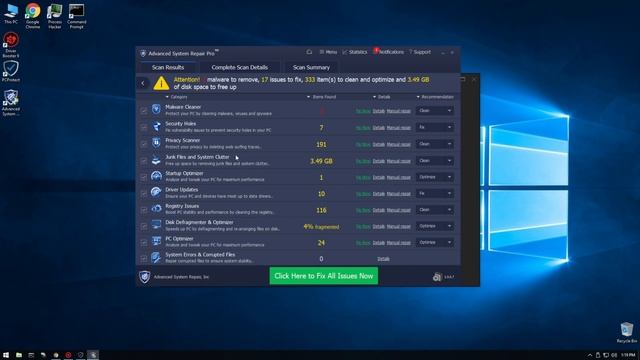
Task: Click the Advanced System Repair taskbar icon
Action: (x=93, y=355)
